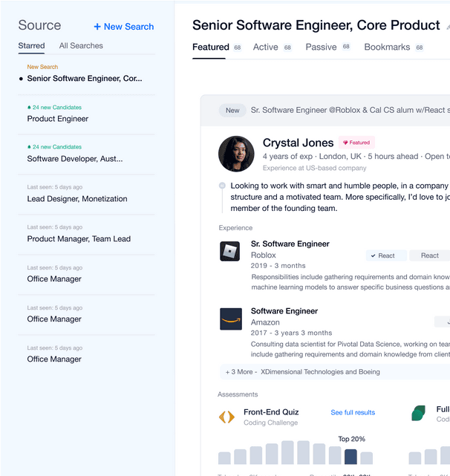This screenshot has height=476, width=450.
Task: Open the Lead Designer, Monetization search
Action: click(77, 199)
